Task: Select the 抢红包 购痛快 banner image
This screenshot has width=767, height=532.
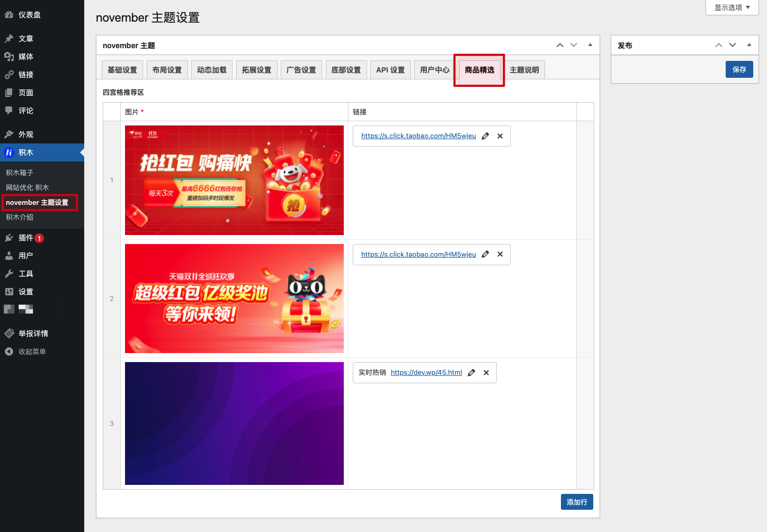Action: (x=234, y=180)
